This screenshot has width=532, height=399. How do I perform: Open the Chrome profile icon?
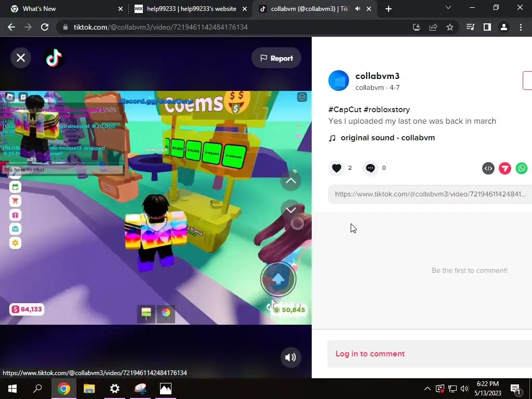(504, 27)
